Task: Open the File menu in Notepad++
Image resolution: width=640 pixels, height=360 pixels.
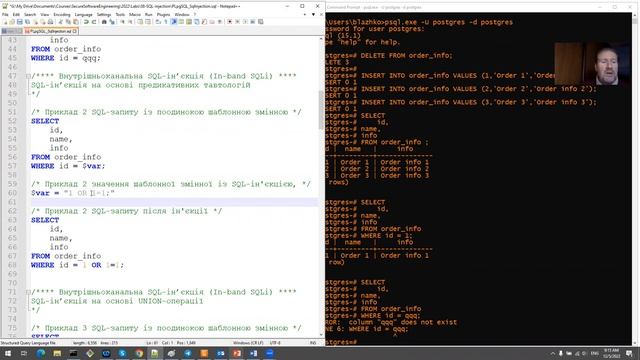Action: (x=5, y=14)
